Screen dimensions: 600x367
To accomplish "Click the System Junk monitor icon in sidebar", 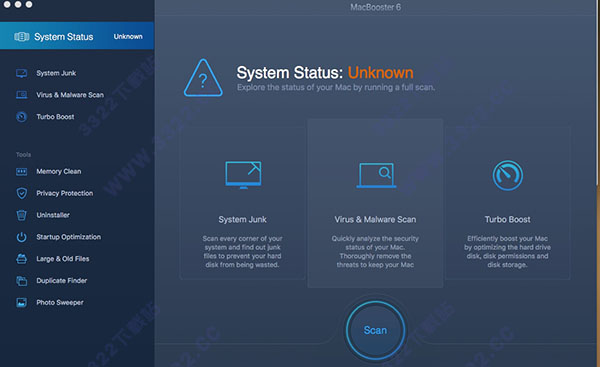I will (21, 73).
